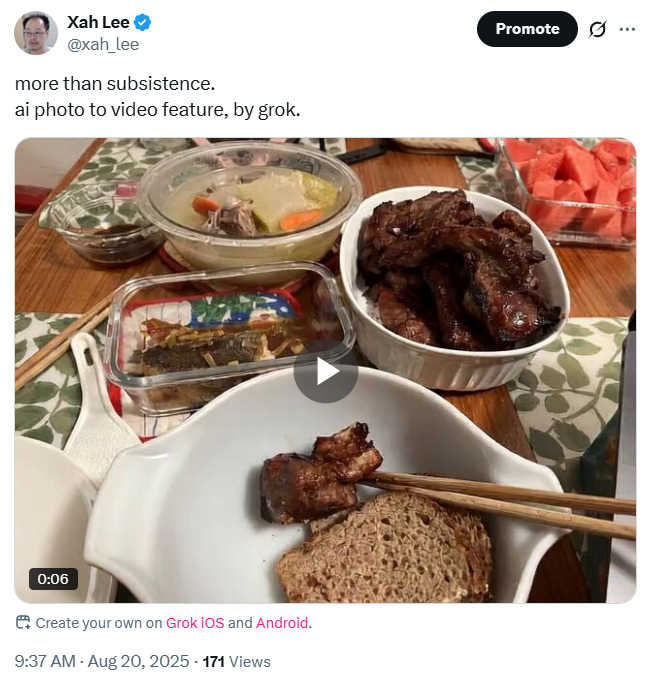This screenshot has width=652, height=686.
Task: Follow the Android link
Action: pyautogui.click(x=282, y=623)
